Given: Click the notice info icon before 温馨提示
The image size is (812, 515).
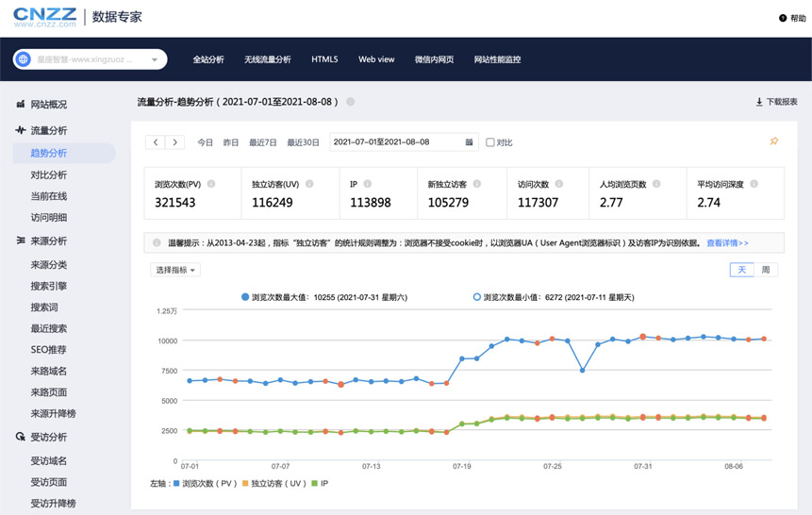Looking at the screenshot, I should (157, 242).
